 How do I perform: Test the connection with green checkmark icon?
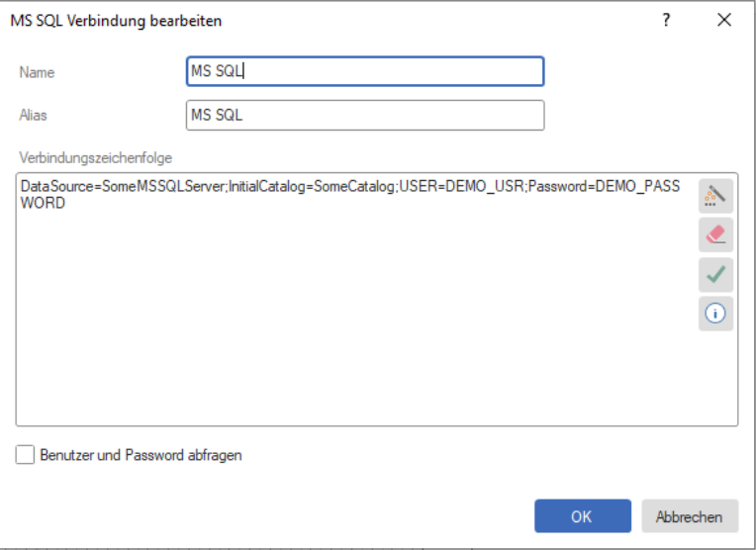[715, 274]
